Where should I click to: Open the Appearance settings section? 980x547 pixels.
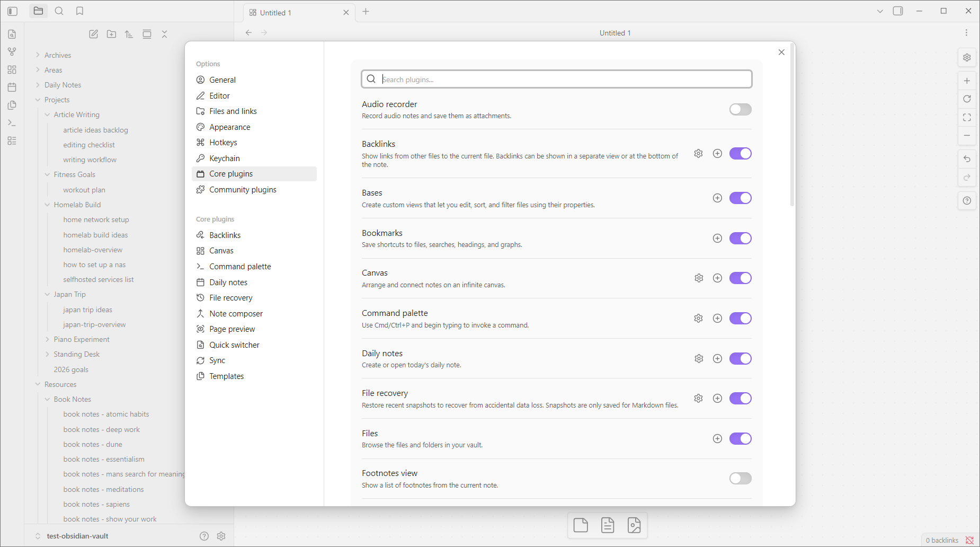pos(254,127)
